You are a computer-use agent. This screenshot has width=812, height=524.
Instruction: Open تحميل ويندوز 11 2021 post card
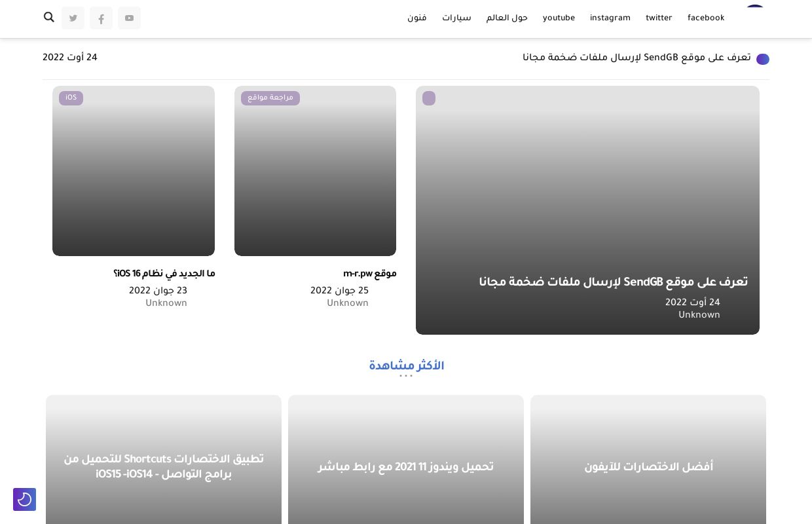[406, 467]
